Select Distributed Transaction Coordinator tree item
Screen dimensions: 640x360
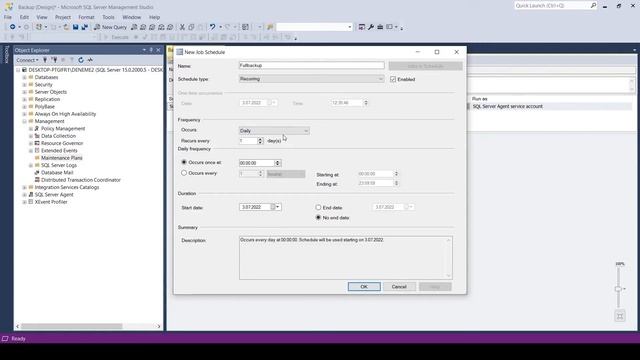81,180
